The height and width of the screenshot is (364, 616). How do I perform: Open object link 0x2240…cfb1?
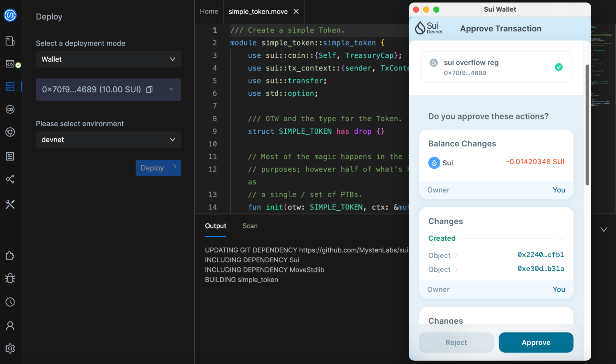[541, 255]
